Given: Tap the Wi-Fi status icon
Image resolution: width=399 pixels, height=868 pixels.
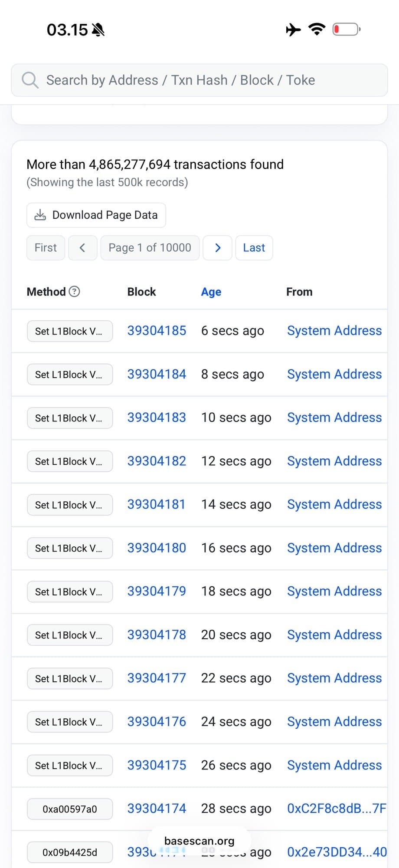Looking at the screenshot, I should click(x=317, y=30).
